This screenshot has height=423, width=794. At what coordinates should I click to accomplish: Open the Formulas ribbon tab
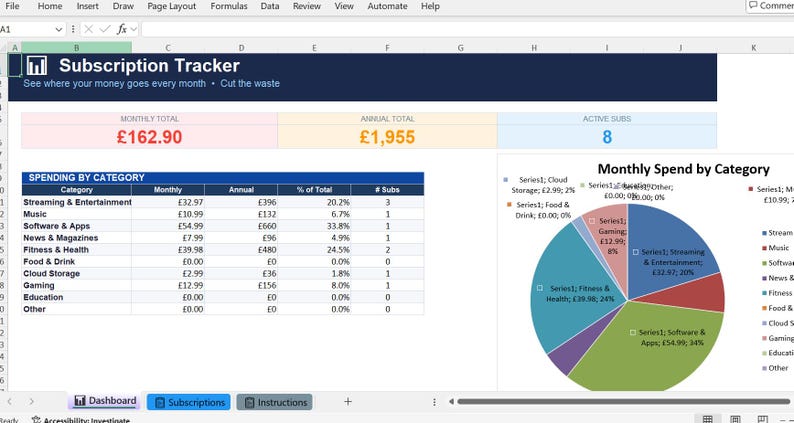tap(229, 6)
